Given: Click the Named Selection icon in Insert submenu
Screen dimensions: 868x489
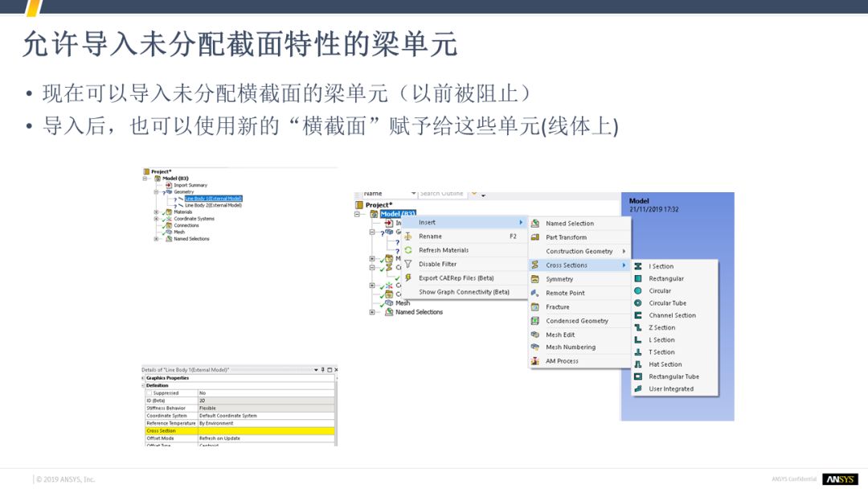Looking at the screenshot, I should coord(535,224).
